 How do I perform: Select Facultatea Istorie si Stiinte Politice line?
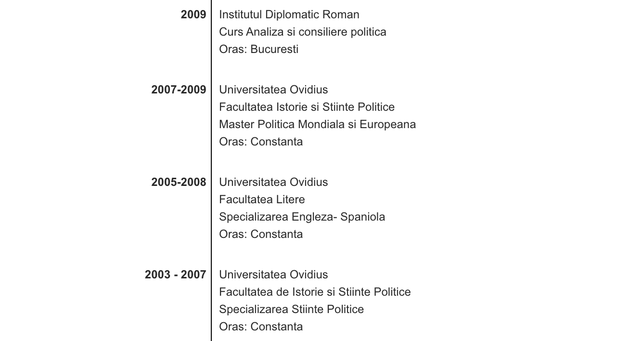(307, 107)
